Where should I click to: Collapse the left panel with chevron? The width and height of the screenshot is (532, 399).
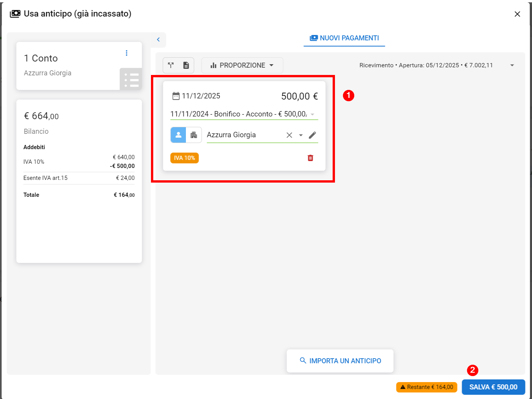tap(158, 40)
